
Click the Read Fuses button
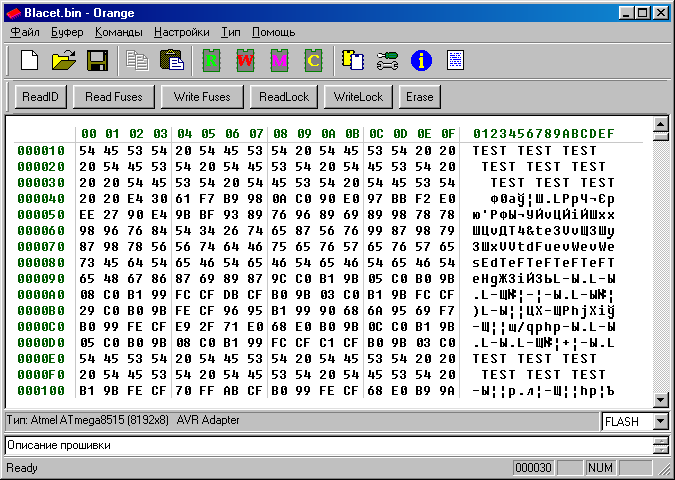[x=114, y=97]
